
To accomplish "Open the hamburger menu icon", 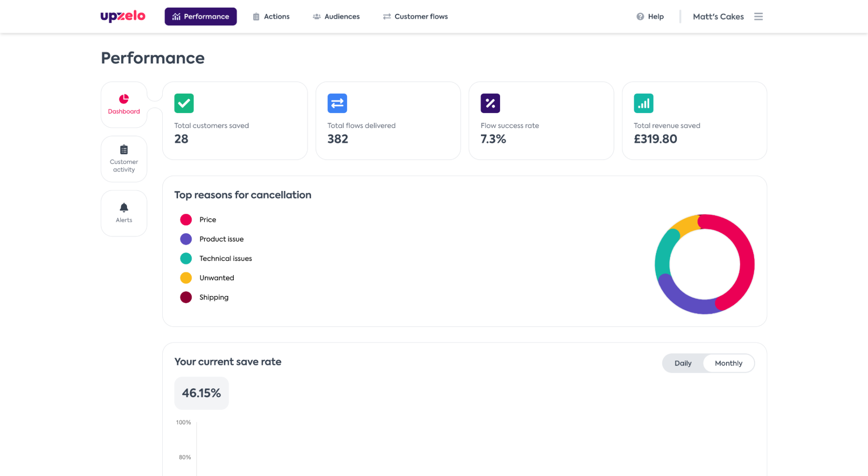I will click(x=758, y=17).
